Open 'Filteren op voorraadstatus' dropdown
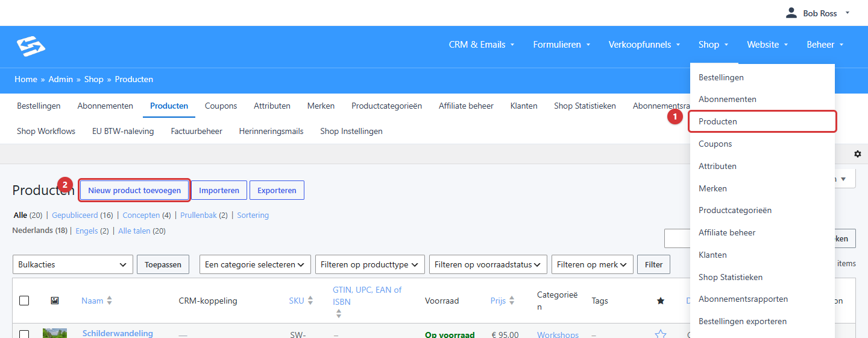The image size is (868, 338). pos(488,264)
